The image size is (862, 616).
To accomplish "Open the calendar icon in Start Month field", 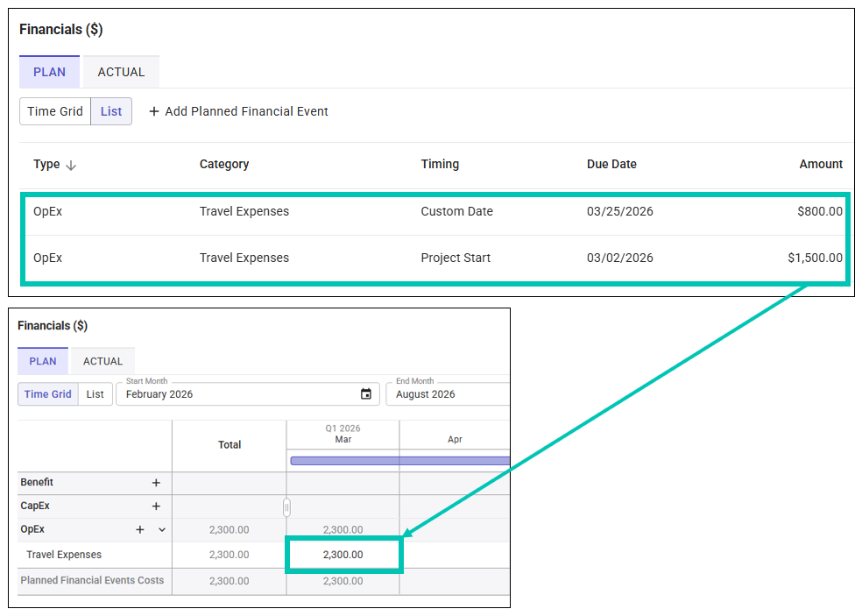I will 366,394.
